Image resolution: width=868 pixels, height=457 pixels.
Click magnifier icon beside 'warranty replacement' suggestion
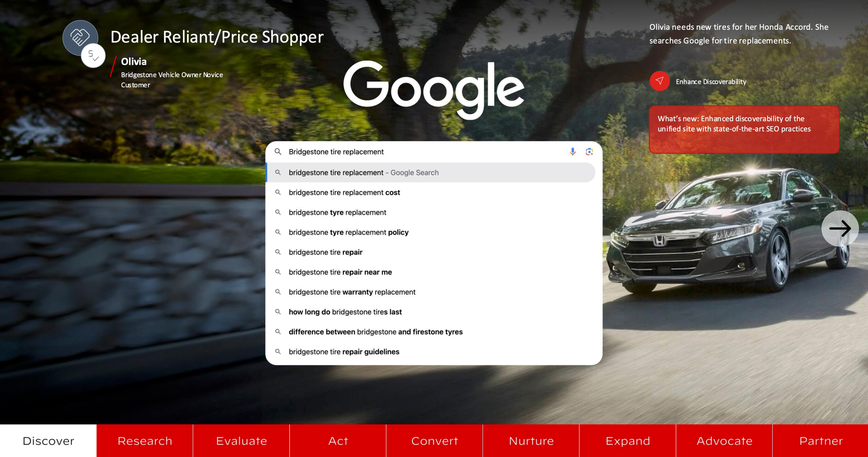point(278,292)
